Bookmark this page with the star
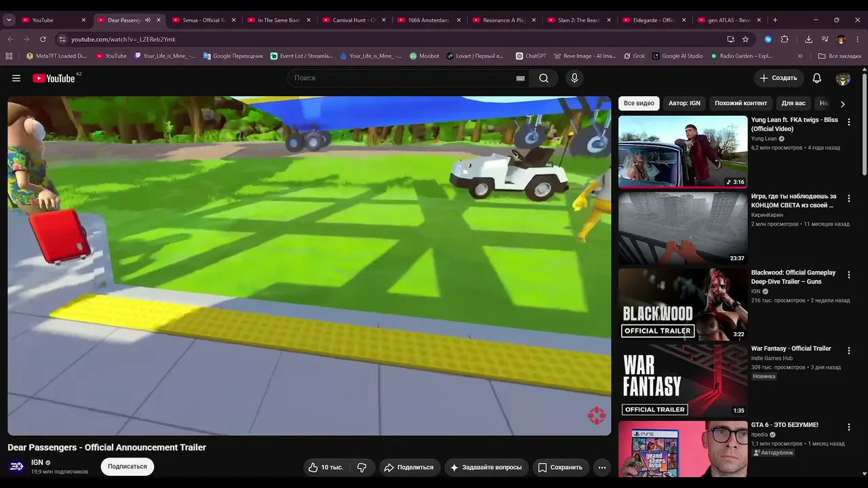The height and width of the screenshot is (488, 868). pos(745,39)
